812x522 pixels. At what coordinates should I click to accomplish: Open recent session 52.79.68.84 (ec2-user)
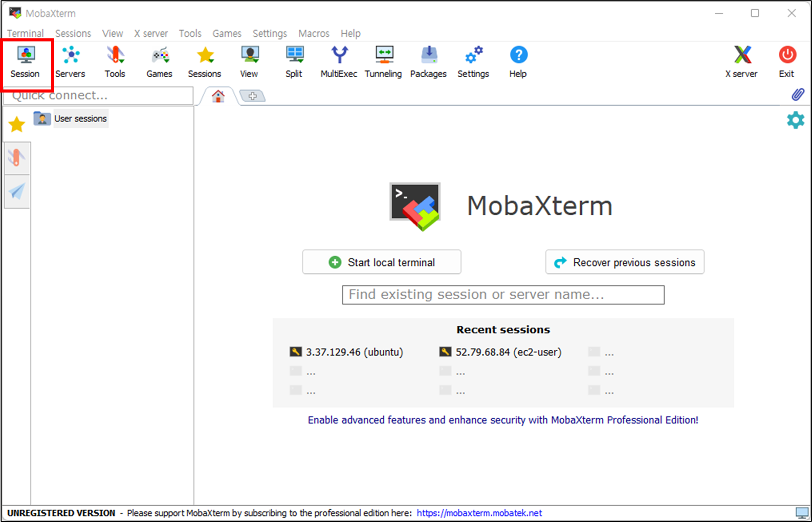click(500, 352)
